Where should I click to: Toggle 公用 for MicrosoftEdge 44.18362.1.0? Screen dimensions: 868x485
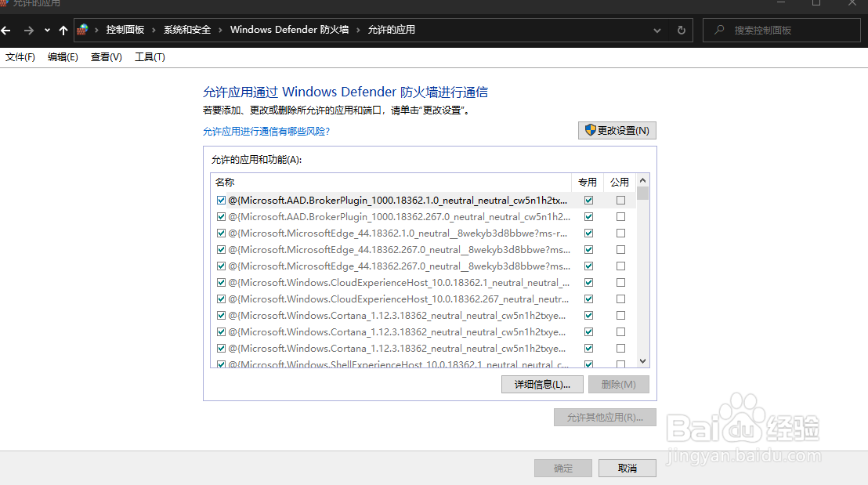pos(620,233)
